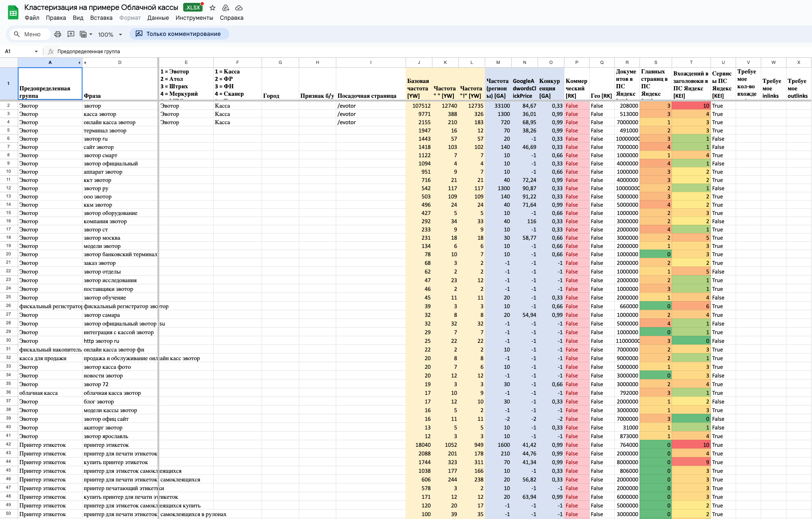
Task: Select column X header
Action: (798, 63)
